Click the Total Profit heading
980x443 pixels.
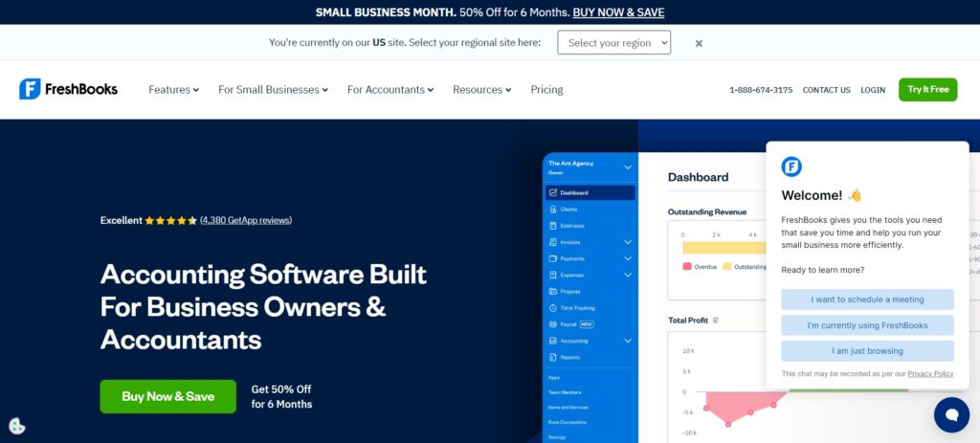(688, 320)
